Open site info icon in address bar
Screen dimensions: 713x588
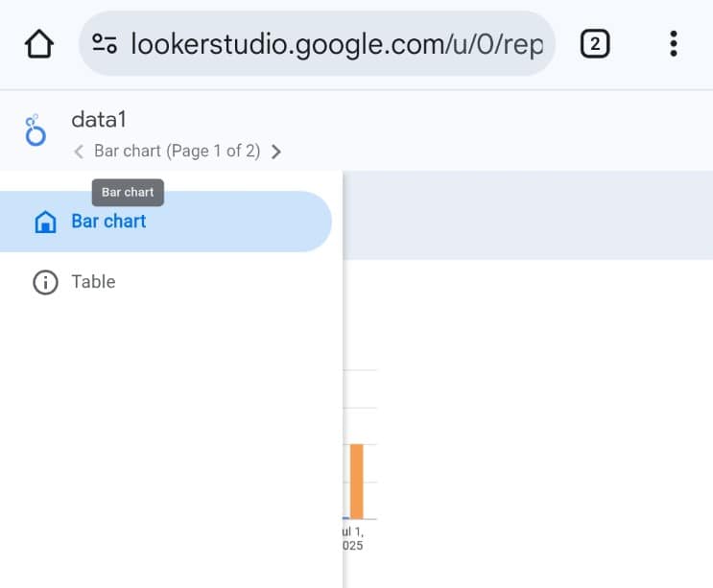pyautogui.click(x=105, y=44)
